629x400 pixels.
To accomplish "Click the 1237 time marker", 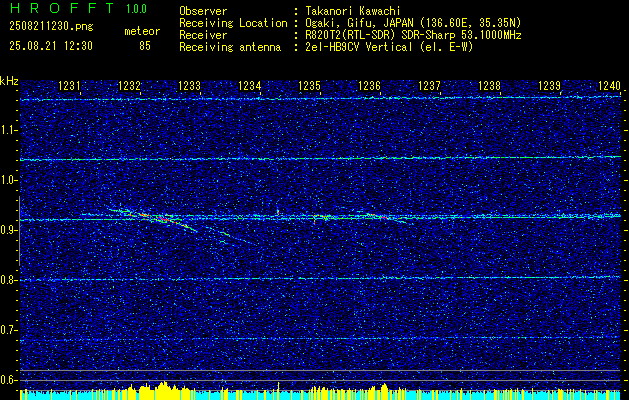I will (x=430, y=86).
